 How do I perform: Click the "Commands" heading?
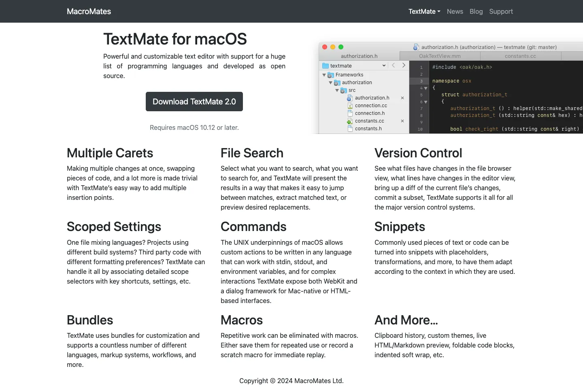tap(253, 227)
